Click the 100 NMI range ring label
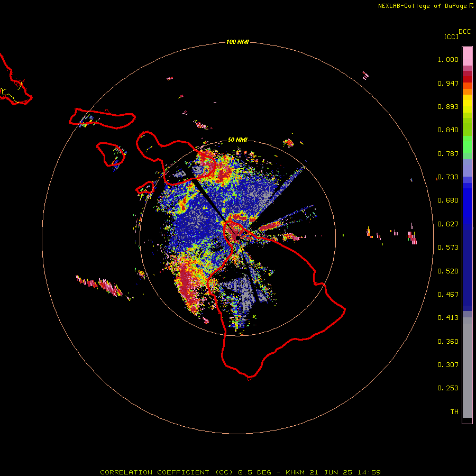Screen dimensions: 476x476 [237, 42]
